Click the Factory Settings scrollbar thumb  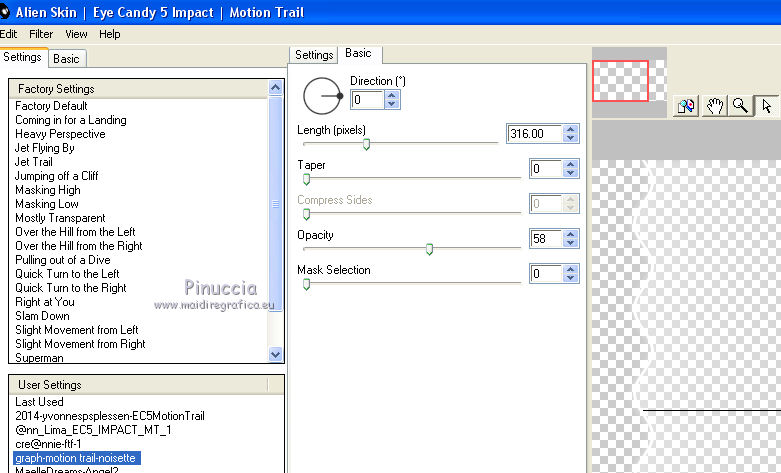click(x=275, y=204)
